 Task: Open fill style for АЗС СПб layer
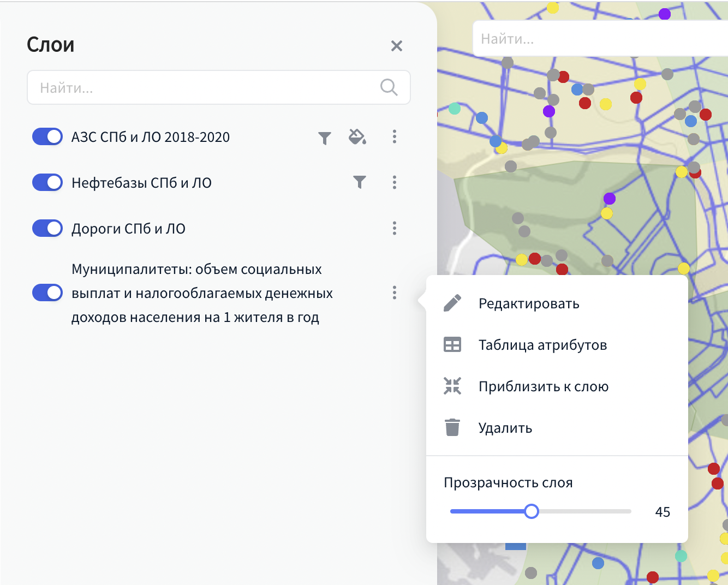(357, 137)
